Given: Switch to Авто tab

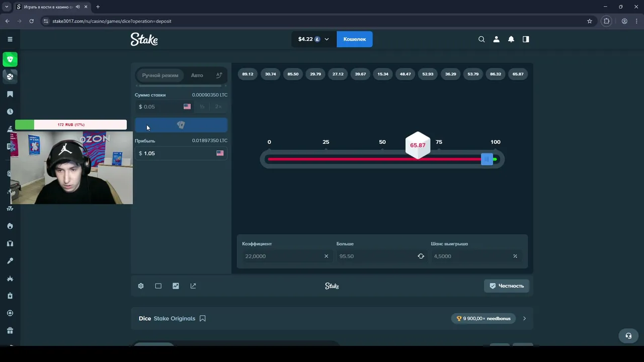Looking at the screenshot, I should click(197, 75).
